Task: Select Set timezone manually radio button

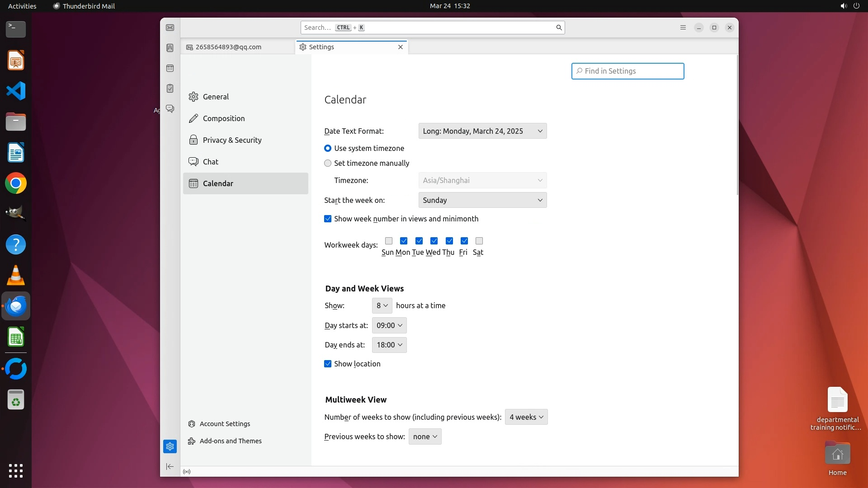Action: click(328, 163)
